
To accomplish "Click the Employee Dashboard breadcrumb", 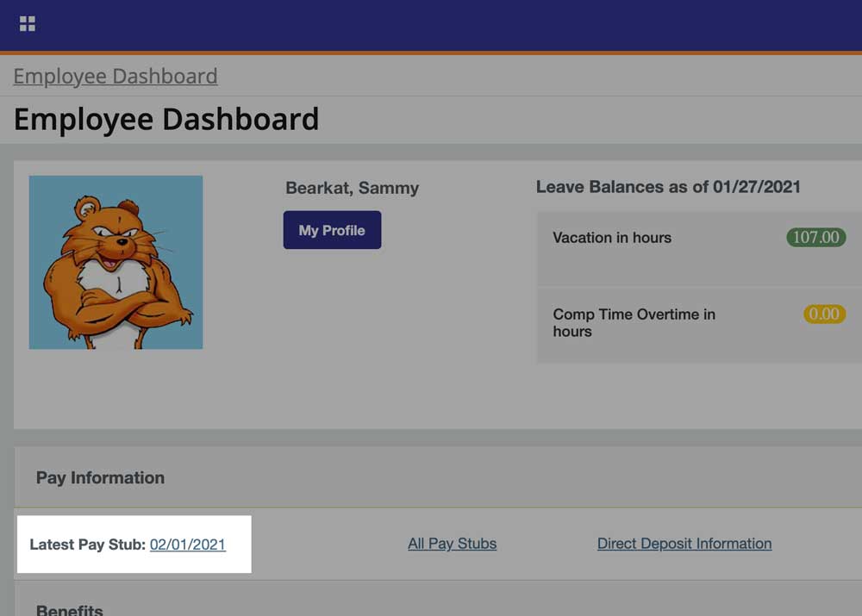I will pos(115,76).
